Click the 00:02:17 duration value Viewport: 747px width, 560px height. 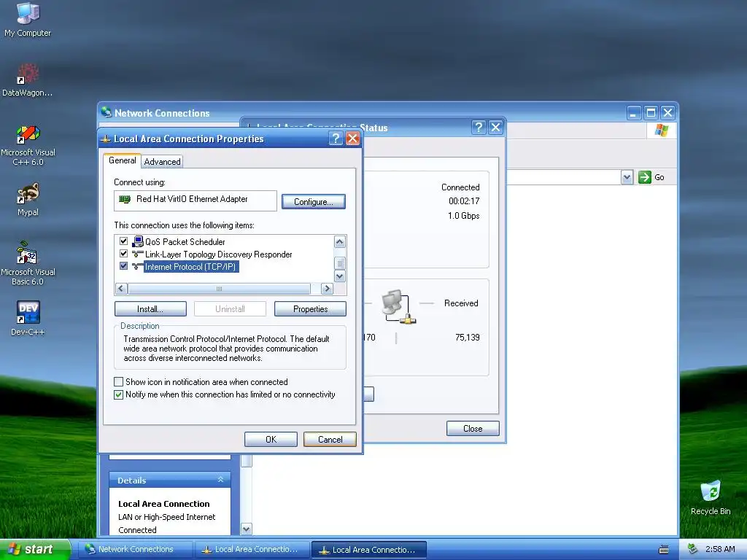coord(464,201)
